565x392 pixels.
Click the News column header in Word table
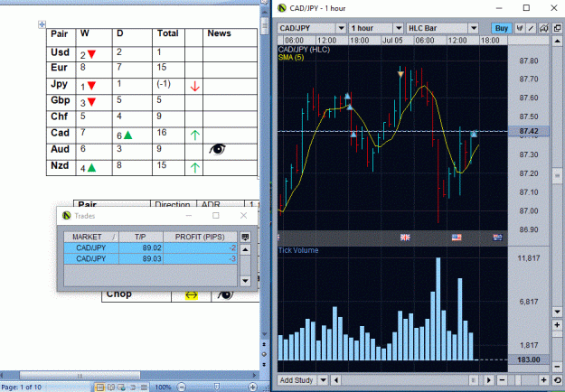tap(219, 33)
